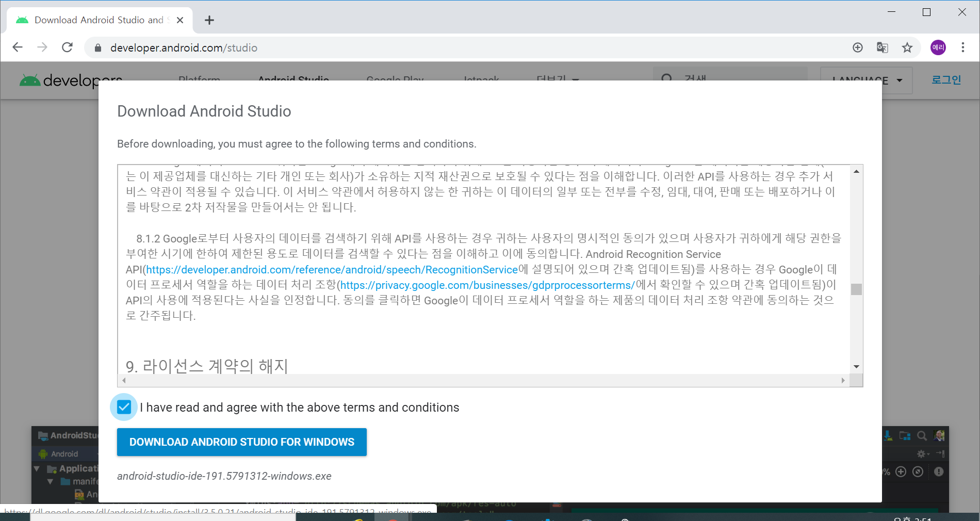
Task: Open a new browser tab
Action: (209, 20)
